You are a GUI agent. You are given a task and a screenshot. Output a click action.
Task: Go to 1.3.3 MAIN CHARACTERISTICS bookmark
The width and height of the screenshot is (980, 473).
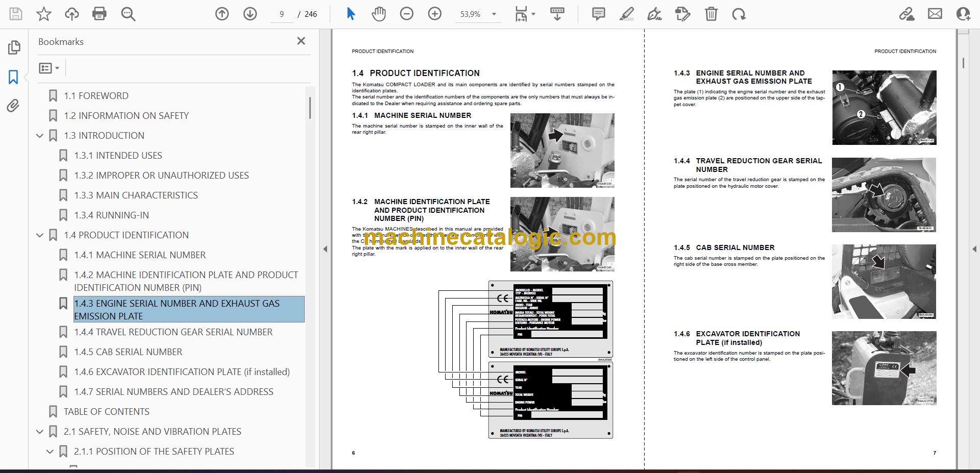(x=136, y=195)
